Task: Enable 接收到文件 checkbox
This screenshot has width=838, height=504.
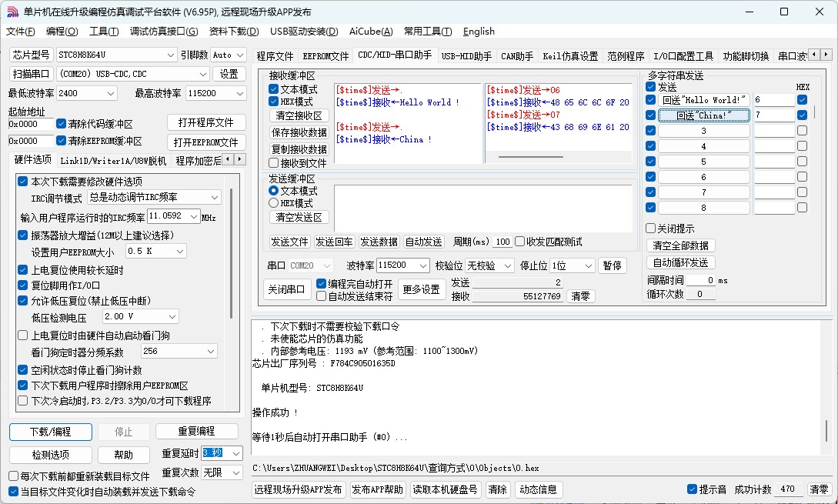Action: 274,163
